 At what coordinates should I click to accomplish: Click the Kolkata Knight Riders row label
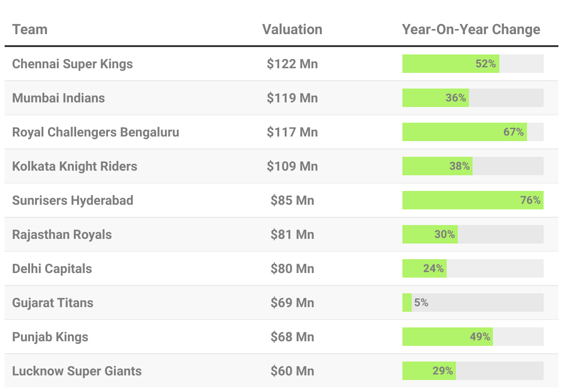tap(75, 166)
